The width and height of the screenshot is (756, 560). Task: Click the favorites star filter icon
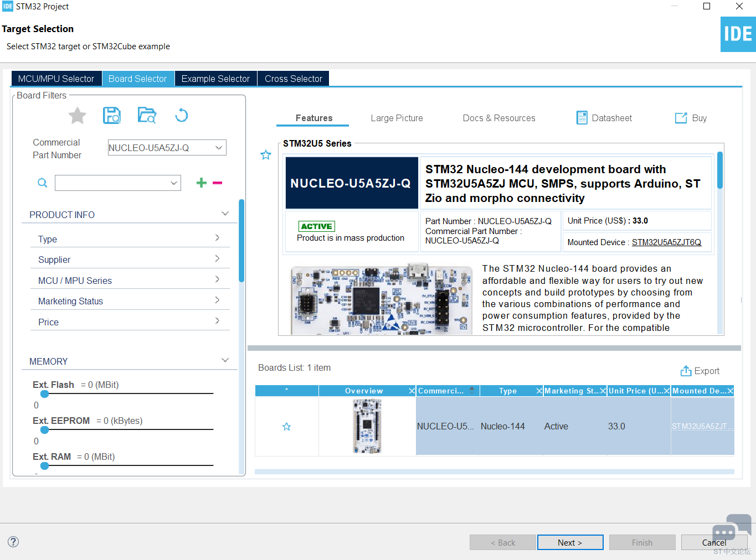click(78, 116)
